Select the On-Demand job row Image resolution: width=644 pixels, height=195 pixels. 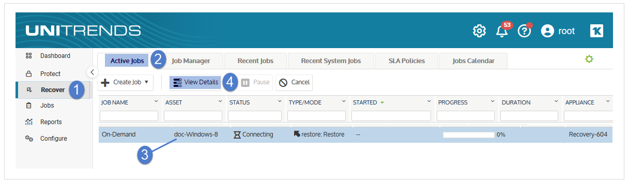point(356,134)
